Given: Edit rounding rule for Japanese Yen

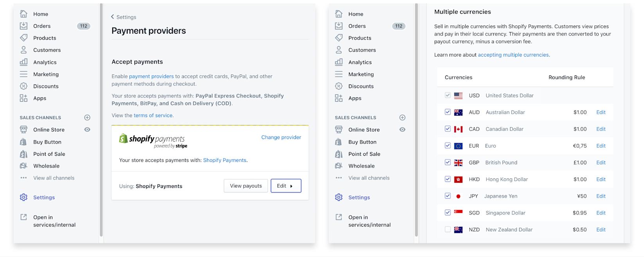Looking at the screenshot, I should point(601,196).
